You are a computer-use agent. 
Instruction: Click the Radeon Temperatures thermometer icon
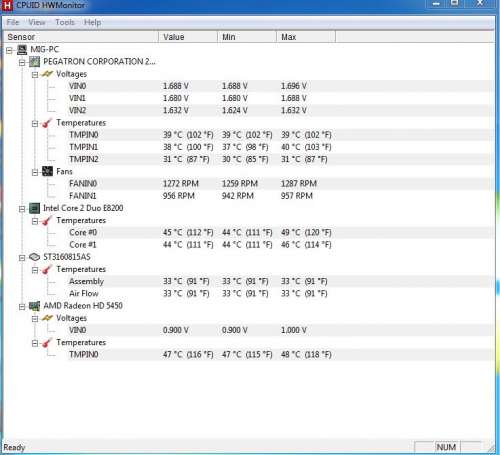coord(47,343)
